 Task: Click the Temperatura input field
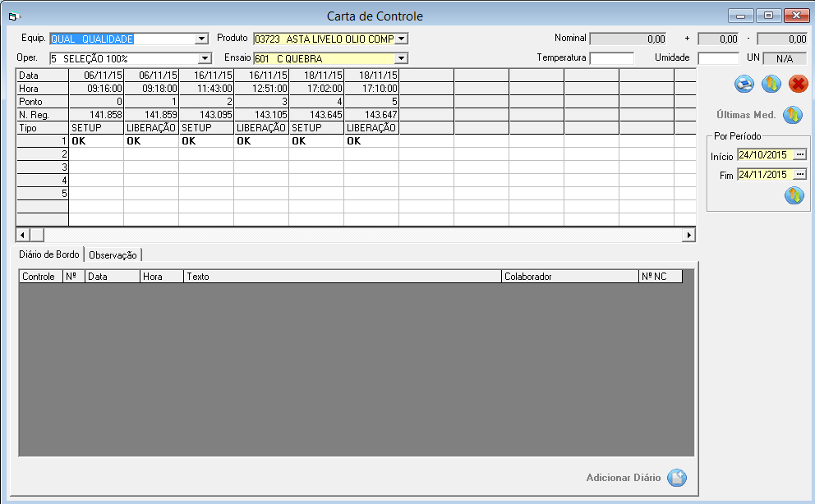click(612, 58)
